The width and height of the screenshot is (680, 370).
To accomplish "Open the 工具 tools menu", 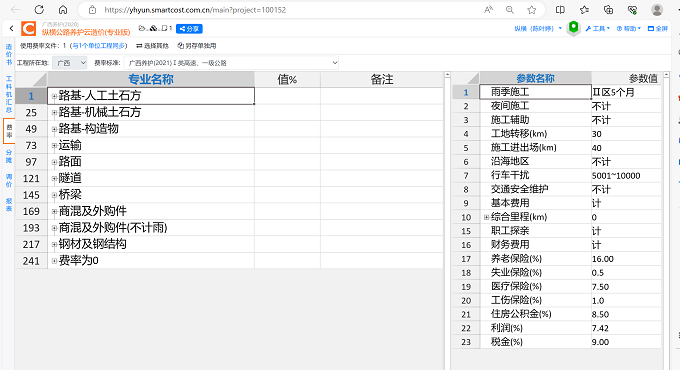I will point(598,29).
